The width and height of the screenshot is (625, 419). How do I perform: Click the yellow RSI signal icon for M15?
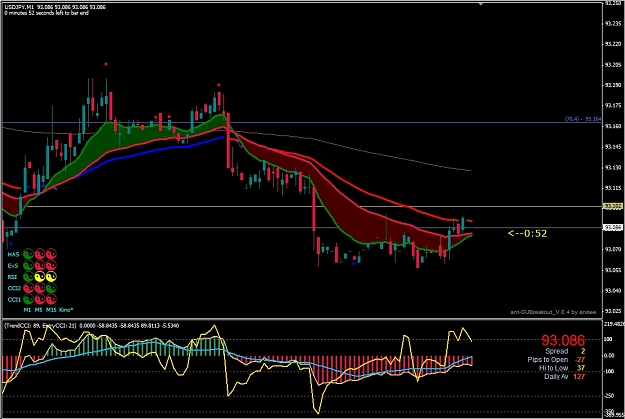pos(51,277)
